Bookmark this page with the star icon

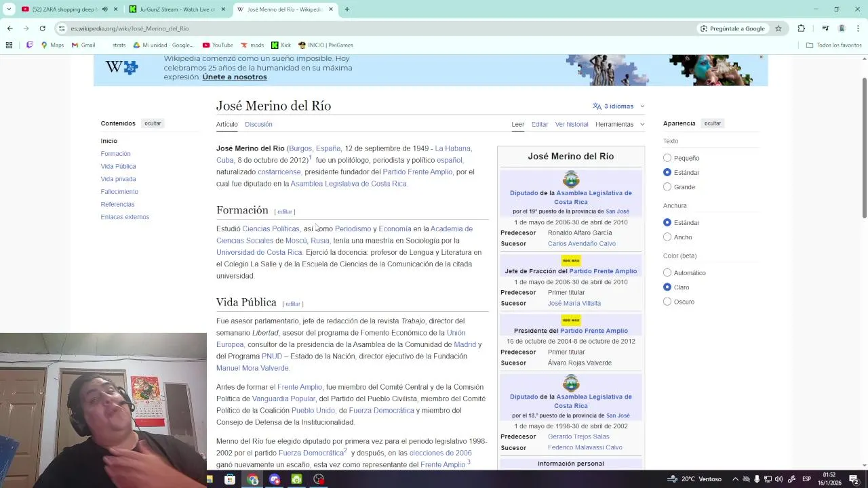(x=778, y=28)
